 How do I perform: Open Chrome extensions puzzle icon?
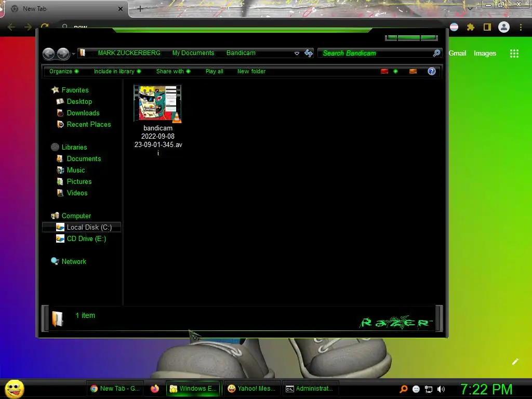tap(471, 27)
